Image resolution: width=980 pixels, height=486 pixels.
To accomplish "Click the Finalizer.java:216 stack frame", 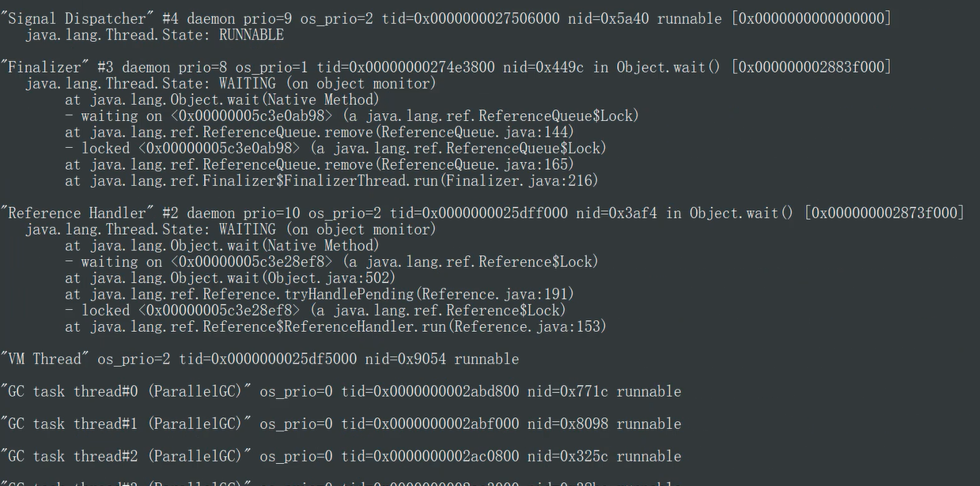I will (331, 181).
